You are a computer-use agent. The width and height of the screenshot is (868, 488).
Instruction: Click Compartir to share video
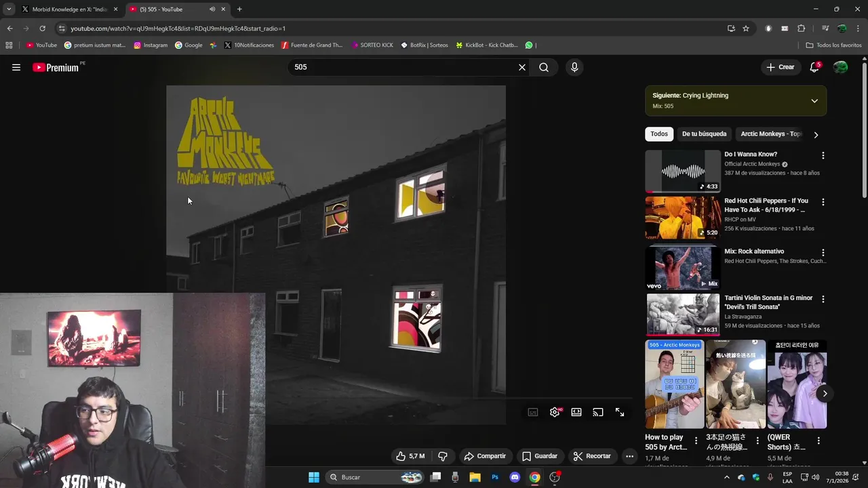tap(485, 456)
